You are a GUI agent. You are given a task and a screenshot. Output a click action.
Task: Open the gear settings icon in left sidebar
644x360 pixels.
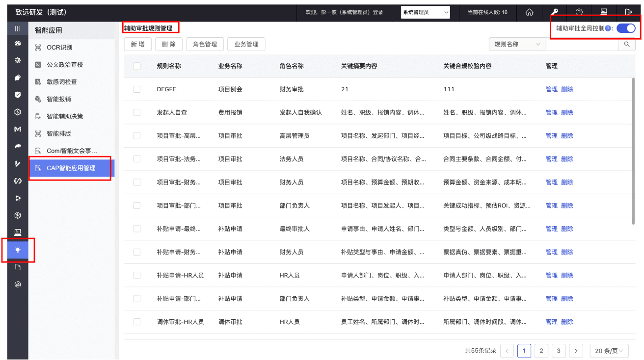pos(18,60)
